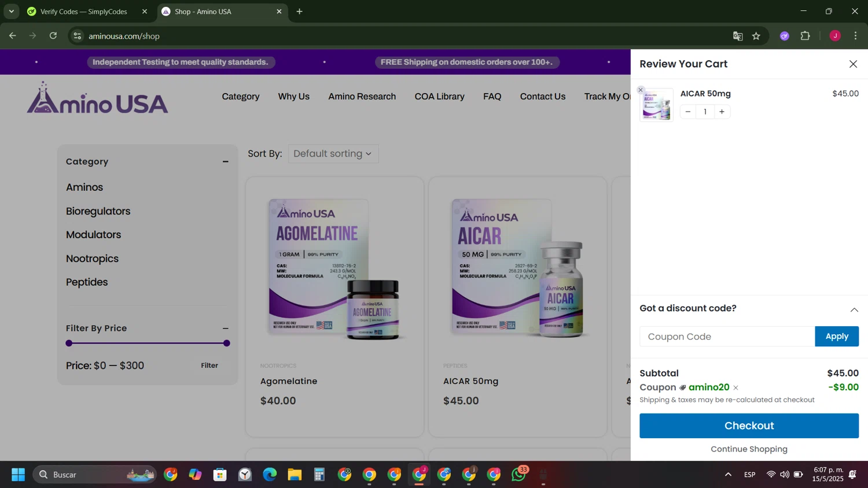Bookmark this page with star
This screenshot has height=488, width=868.
click(756, 36)
